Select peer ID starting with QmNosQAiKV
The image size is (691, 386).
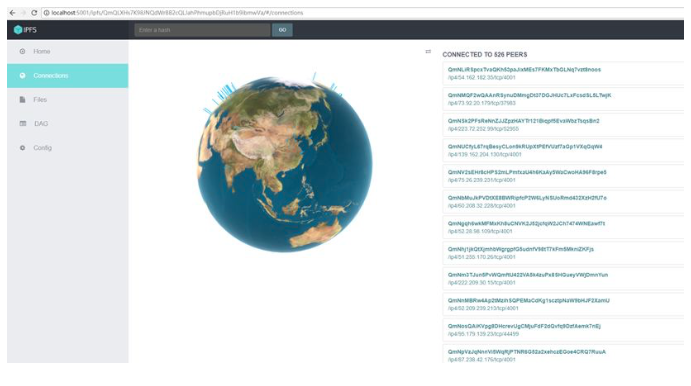524,326
